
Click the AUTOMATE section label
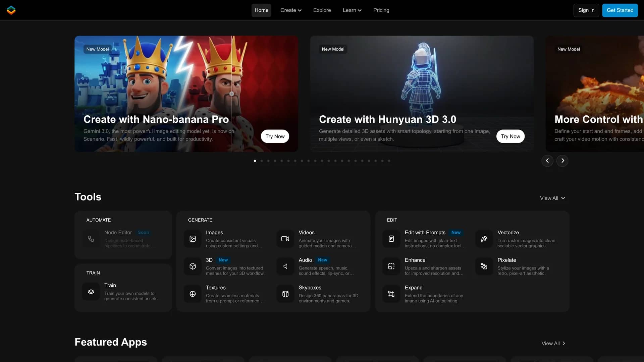pyautogui.click(x=99, y=220)
